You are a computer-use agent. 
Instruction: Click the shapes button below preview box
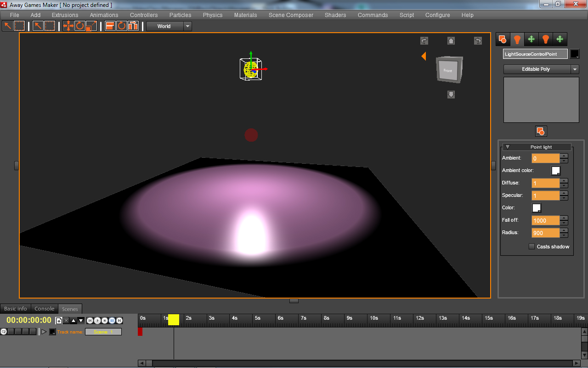[541, 132]
